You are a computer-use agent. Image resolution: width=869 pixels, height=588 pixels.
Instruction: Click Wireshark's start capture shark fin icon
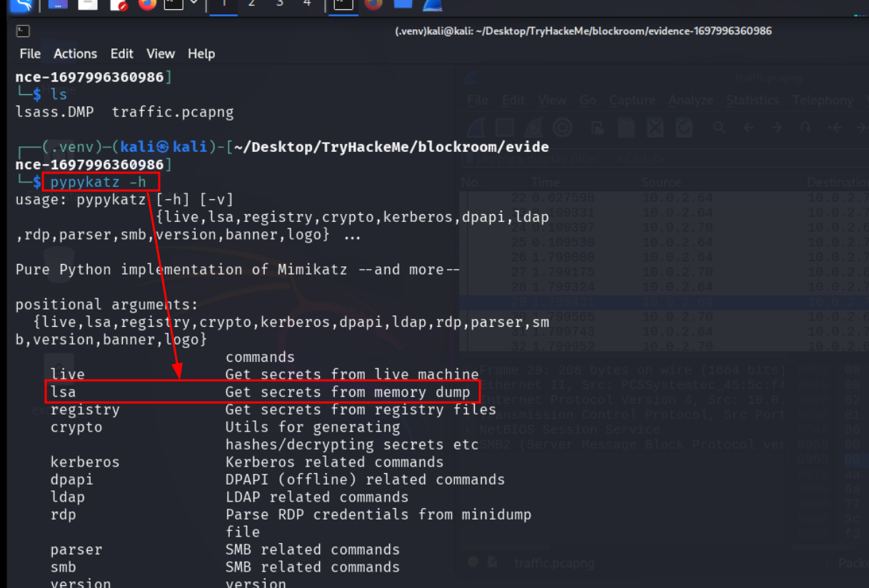(476, 128)
